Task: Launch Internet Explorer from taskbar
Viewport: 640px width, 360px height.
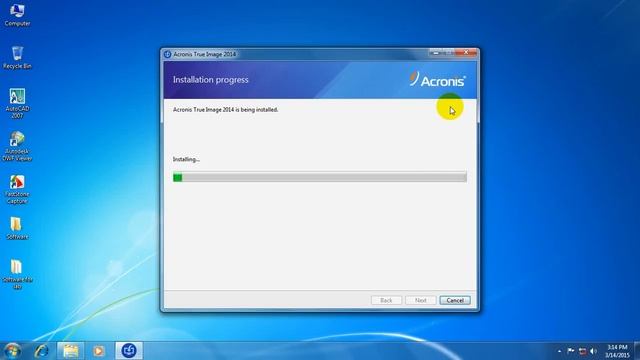Action: tap(41, 351)
